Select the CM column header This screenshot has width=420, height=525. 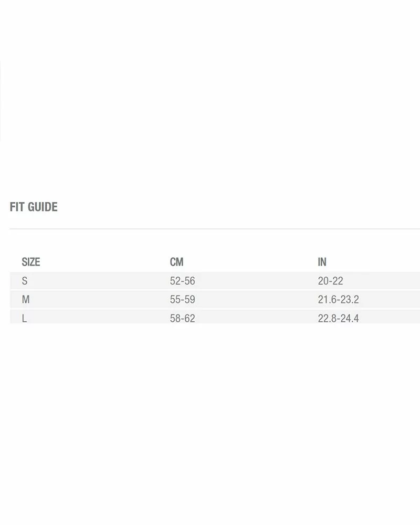(176, 261)
